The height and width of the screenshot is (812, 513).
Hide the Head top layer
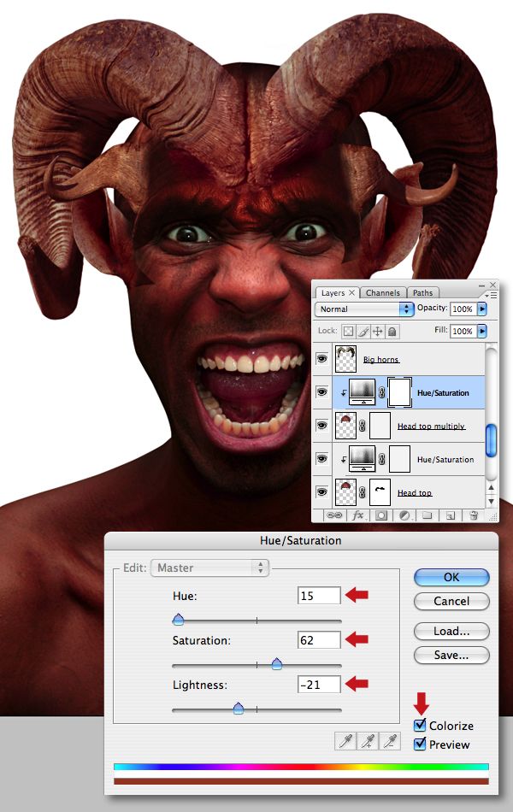click(321, 491)
